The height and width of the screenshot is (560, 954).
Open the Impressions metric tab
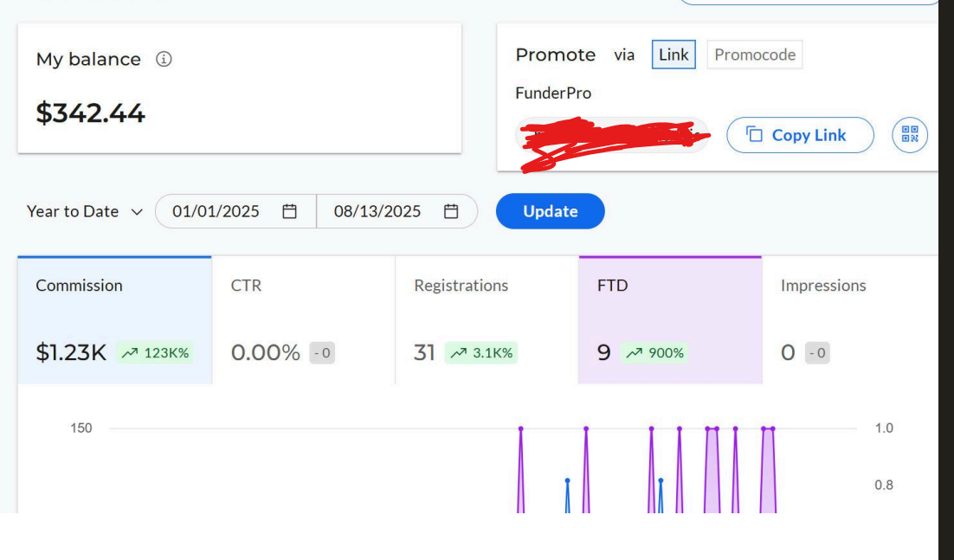(848, 319)
